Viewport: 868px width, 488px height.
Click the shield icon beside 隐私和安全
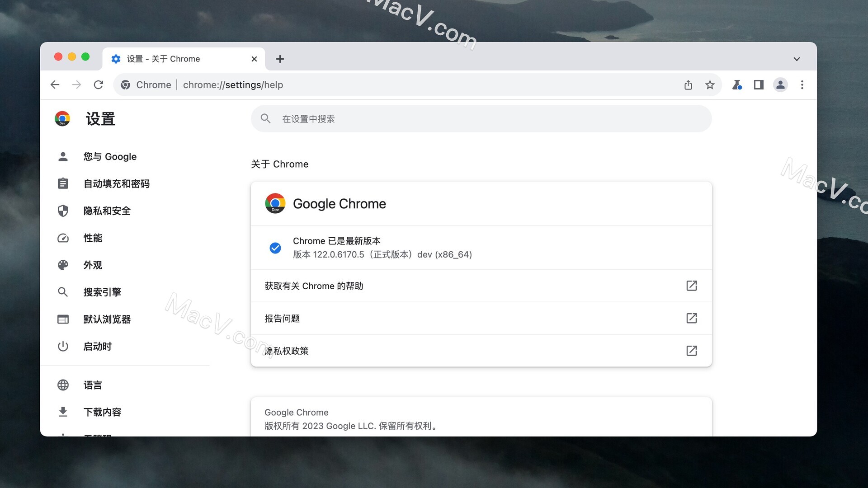pos(63,211)
